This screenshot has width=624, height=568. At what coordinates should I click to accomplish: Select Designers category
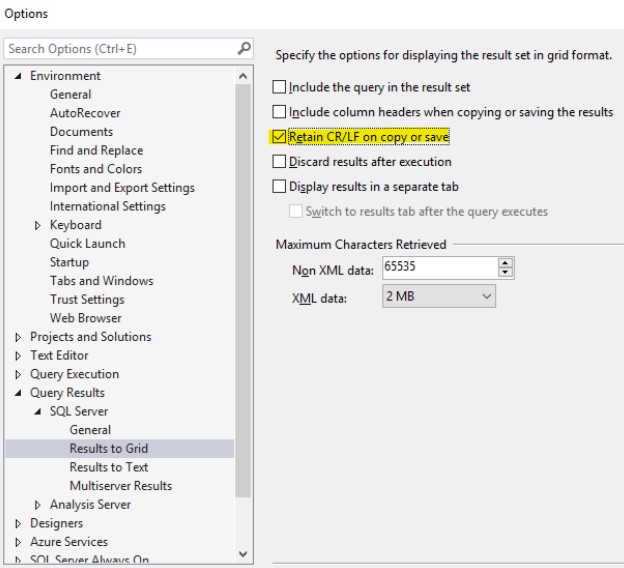(x=57, y=523)
